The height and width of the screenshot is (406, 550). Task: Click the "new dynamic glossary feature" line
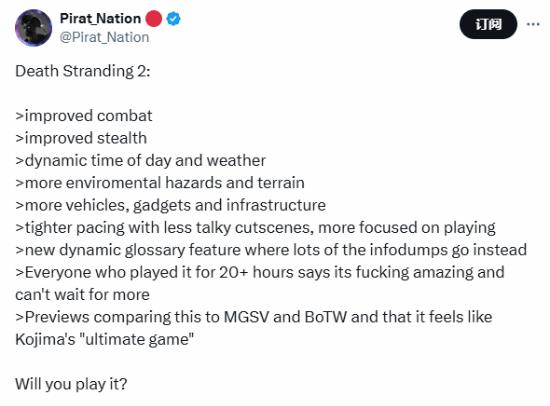[271, 250]
